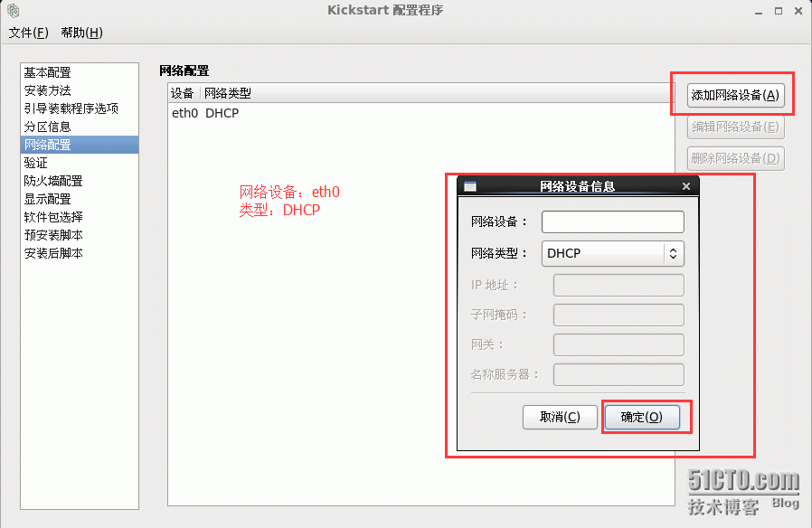
Task: Minimize the Kickstart window
Action: point(759,11)
